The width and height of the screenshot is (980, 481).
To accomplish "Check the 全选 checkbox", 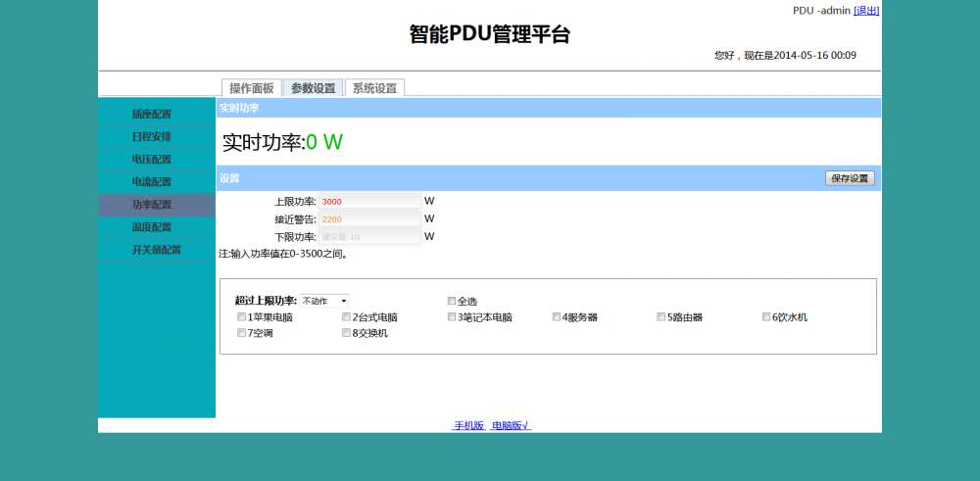I will point(452,301).
